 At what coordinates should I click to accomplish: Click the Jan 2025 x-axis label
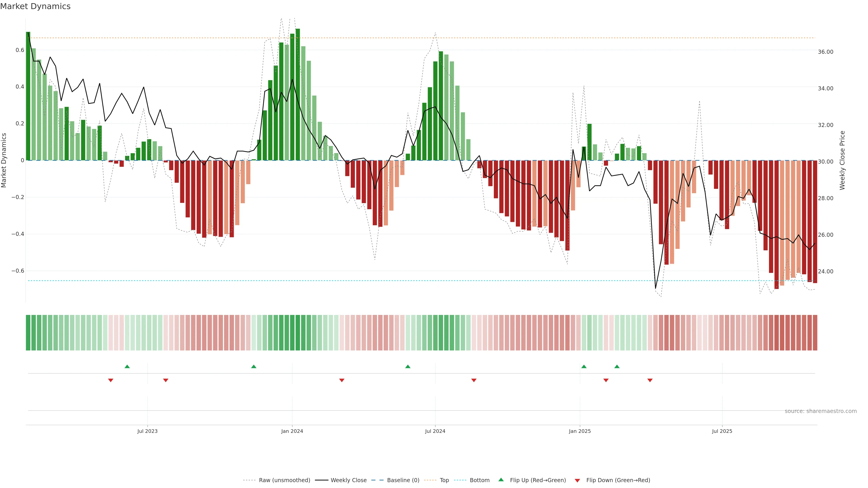(x=580, y=431)
